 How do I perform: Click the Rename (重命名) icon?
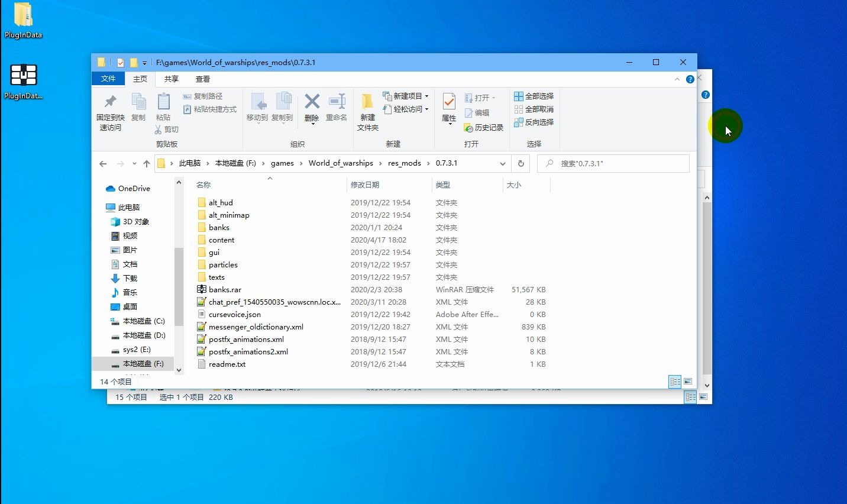[x=337, y=101]
